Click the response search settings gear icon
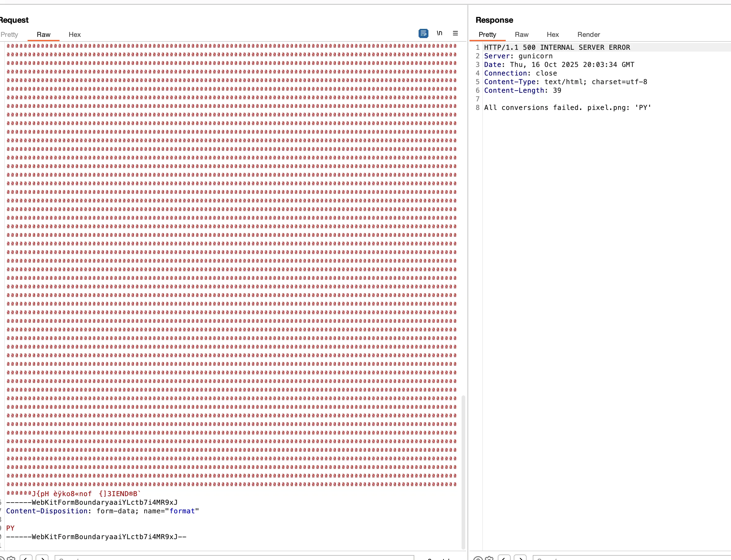 click(x=489, y=559)
